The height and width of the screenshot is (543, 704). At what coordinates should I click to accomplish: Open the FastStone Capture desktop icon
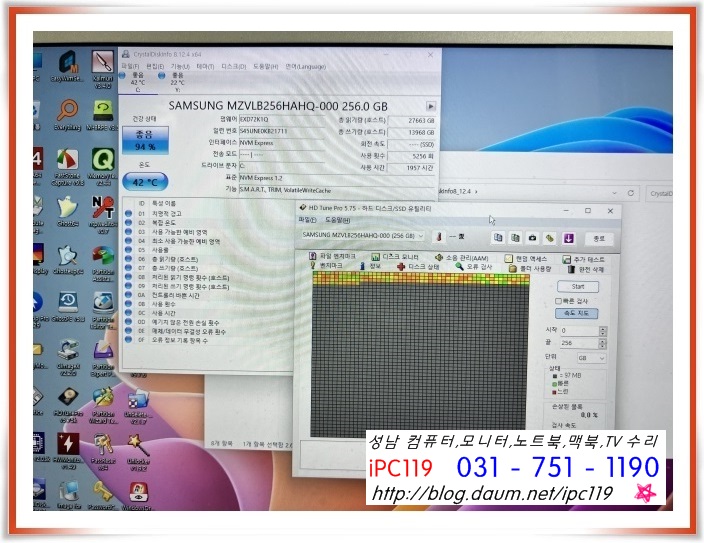pyautogui.click(x=68, y=167)
